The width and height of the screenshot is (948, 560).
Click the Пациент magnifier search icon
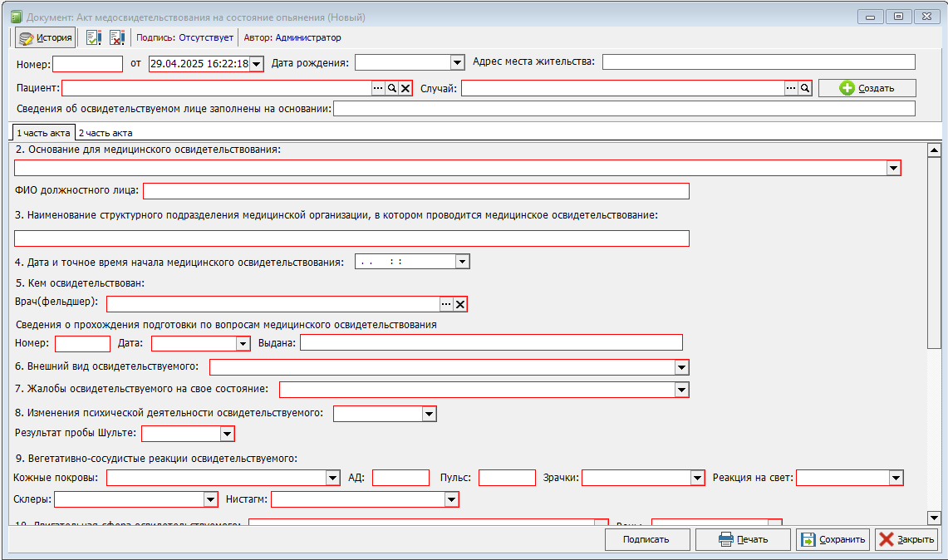tap(392, 88)
